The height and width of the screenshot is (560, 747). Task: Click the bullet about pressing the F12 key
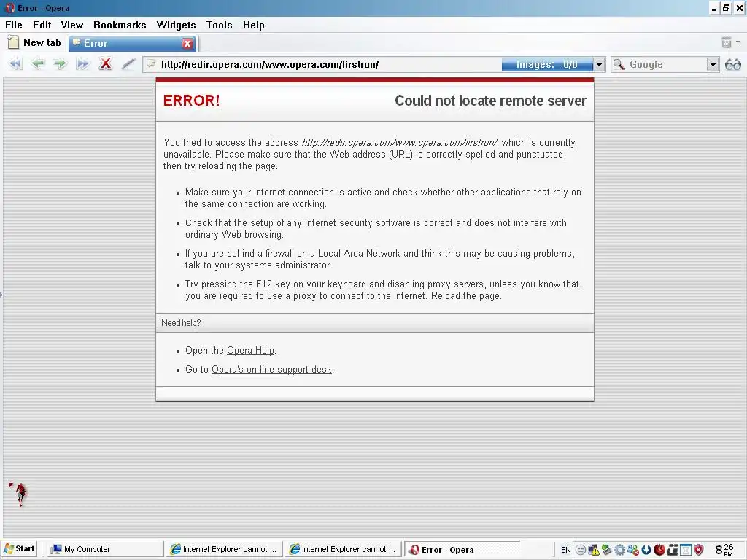click(382, 289)
